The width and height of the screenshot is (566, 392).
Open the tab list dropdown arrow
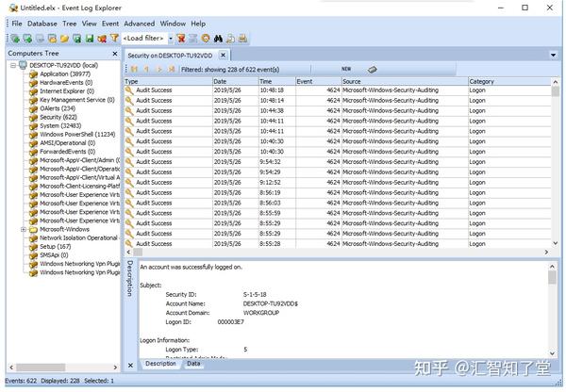click(553, 56)
